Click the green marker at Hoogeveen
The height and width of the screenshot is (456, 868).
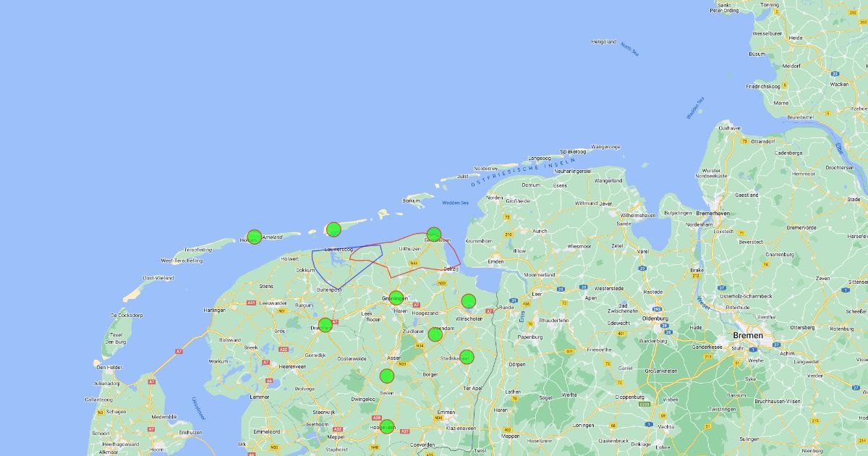[x=387, y=426]
